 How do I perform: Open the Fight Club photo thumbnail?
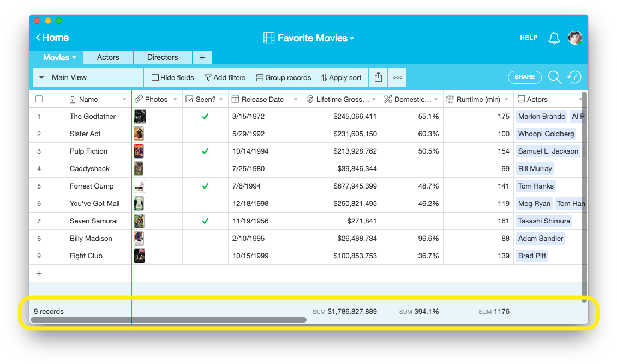(x=139, y=256)
